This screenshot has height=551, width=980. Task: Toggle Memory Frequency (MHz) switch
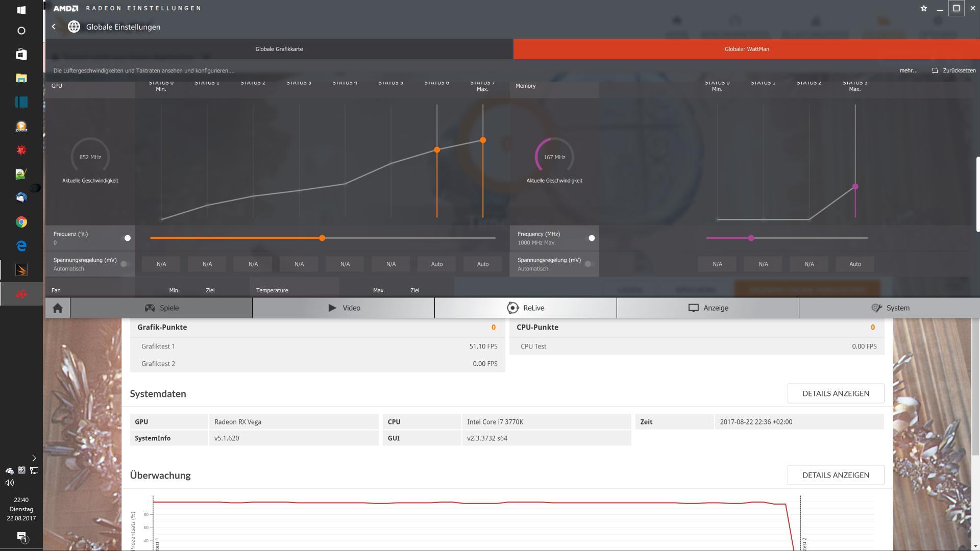point(590,238)
